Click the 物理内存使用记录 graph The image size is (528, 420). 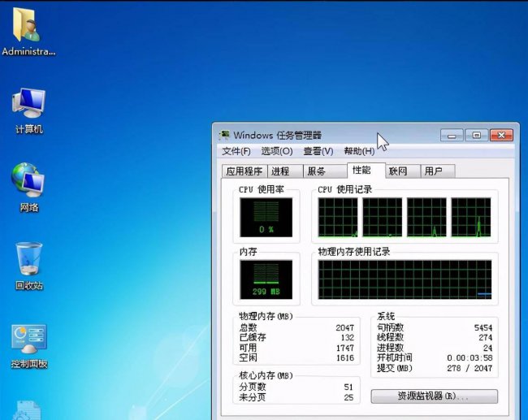pyautogui.click(x=405, y=279)
